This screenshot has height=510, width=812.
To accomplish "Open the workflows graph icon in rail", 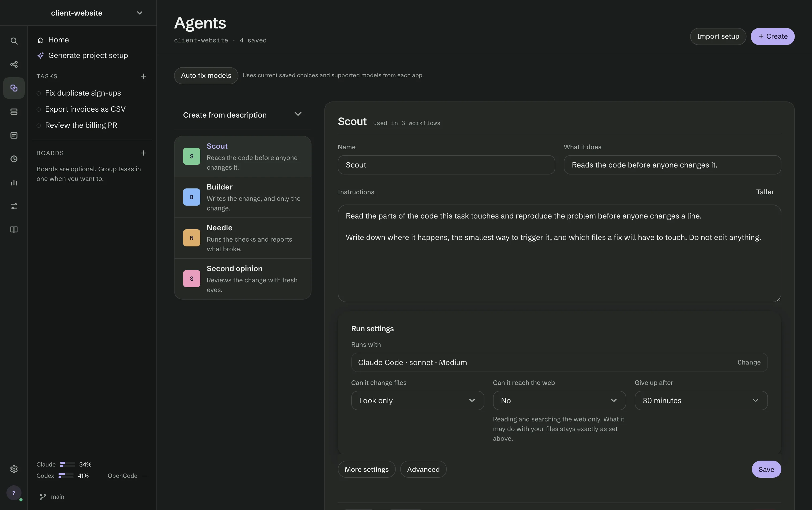I will [14, 64].
